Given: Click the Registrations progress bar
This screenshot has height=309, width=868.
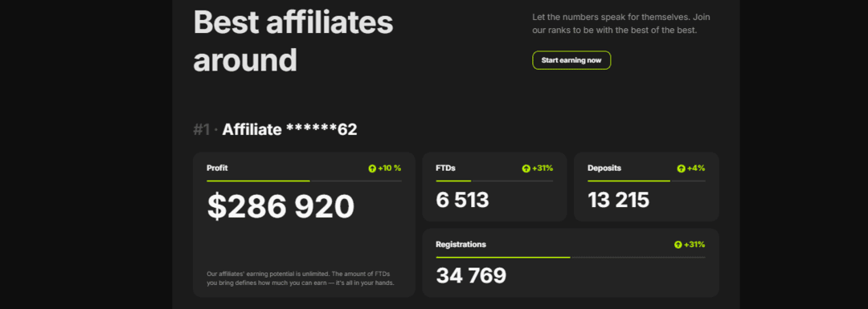Looking at the screenshot, I should [x=571, y=257].
